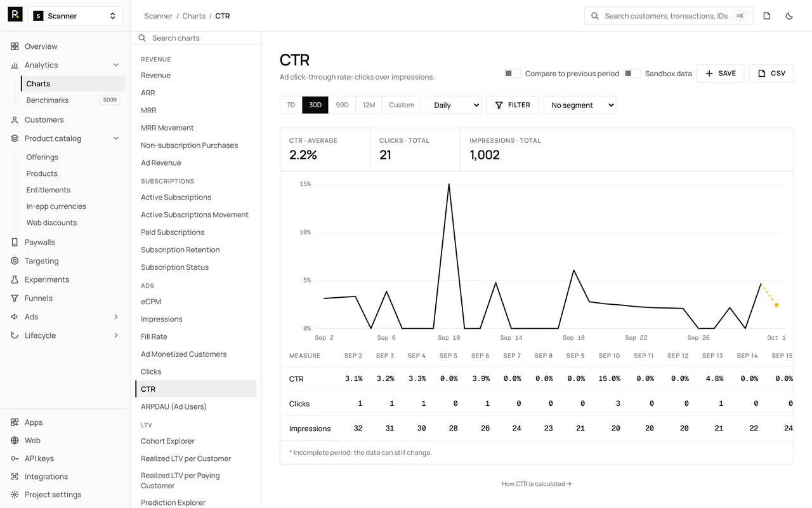The width and height of the screenshot is (812, 508).
Task: Enable Compare to previous period toggle
Action: tap(513, 74)
